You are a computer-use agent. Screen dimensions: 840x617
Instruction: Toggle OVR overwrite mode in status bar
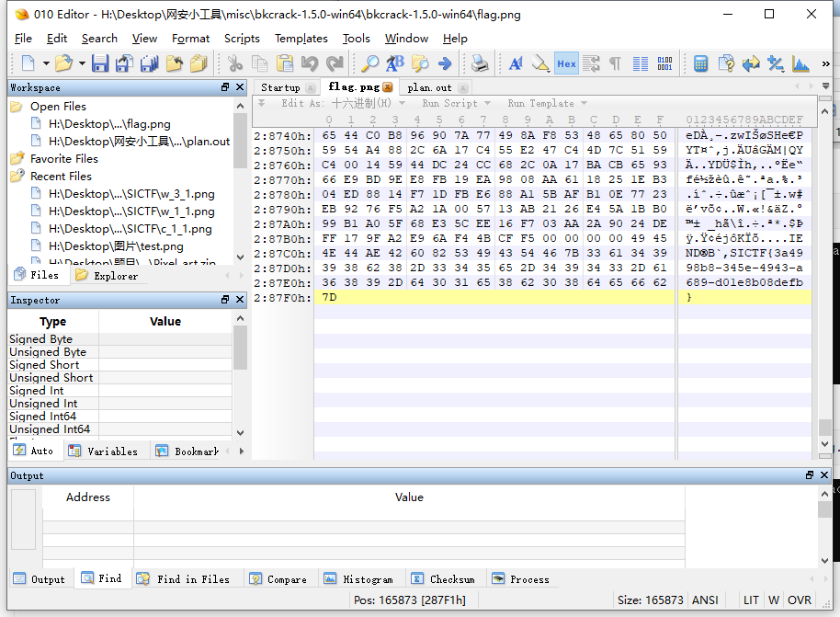tap(800, 600)
